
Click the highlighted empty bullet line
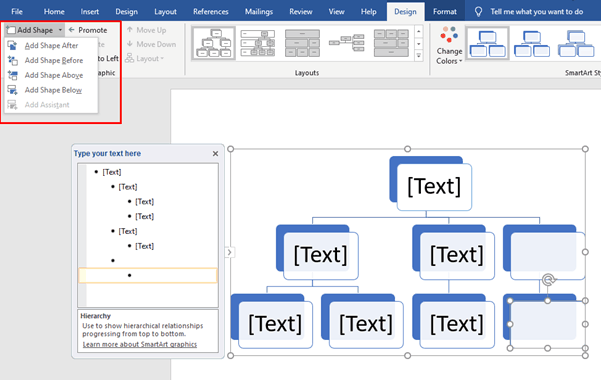[148, 275]
